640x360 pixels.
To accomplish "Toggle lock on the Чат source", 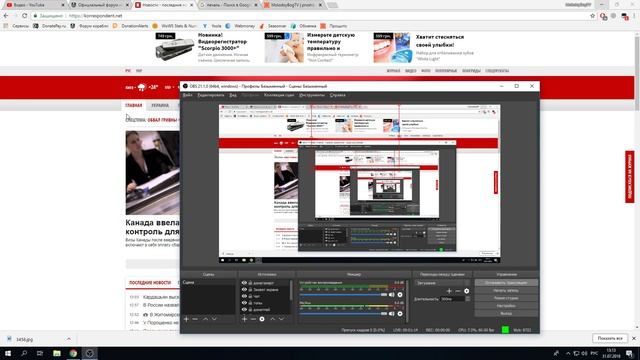I will click(250, 296).
